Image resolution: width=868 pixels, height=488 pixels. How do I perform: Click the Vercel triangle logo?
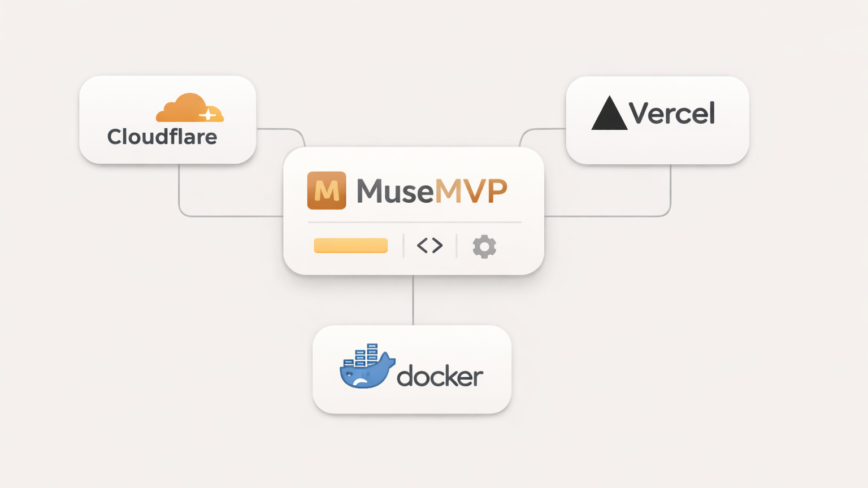click(x=609, y=114)
